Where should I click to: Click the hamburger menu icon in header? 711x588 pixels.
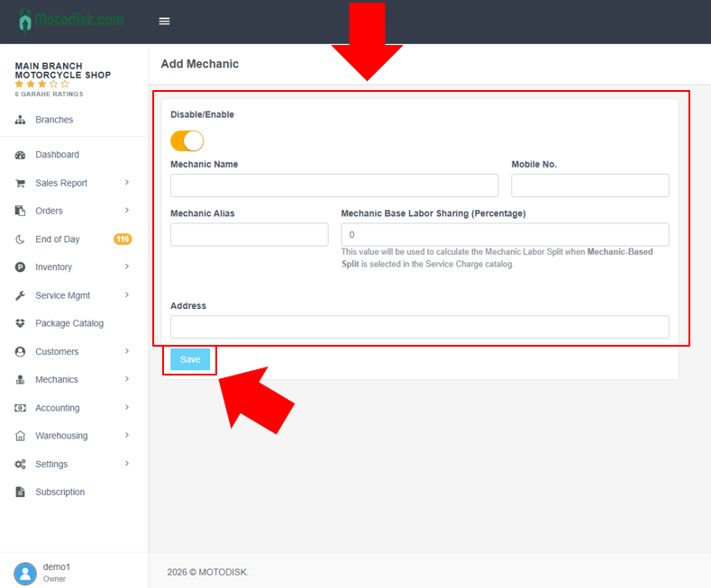point(164,21)
